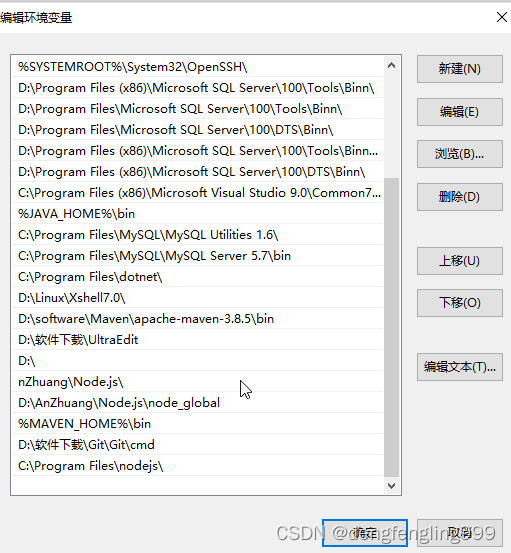511x553 pixels.
Task: Select the MySQL Utilities 1.6 entry
Action: coord(197,235)
